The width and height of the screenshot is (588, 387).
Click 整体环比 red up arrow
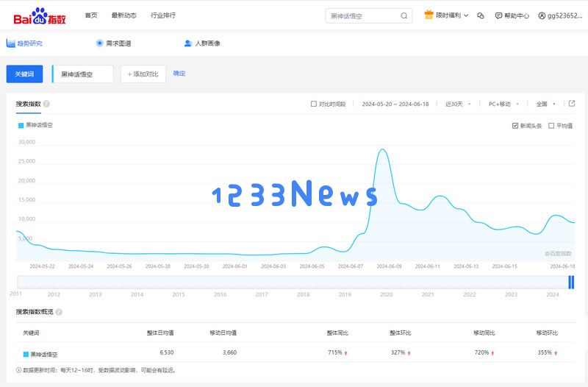point(409,353)
